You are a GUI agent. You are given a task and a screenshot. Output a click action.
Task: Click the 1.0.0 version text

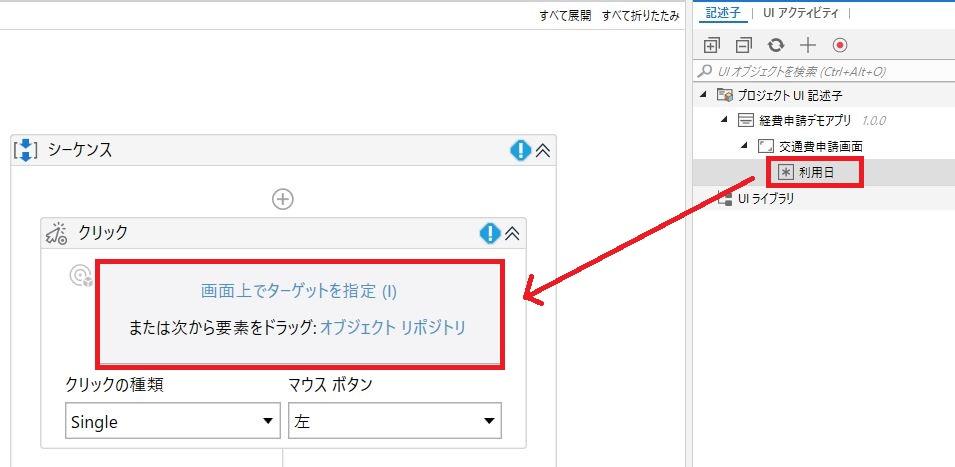click(x=874, y=121)
